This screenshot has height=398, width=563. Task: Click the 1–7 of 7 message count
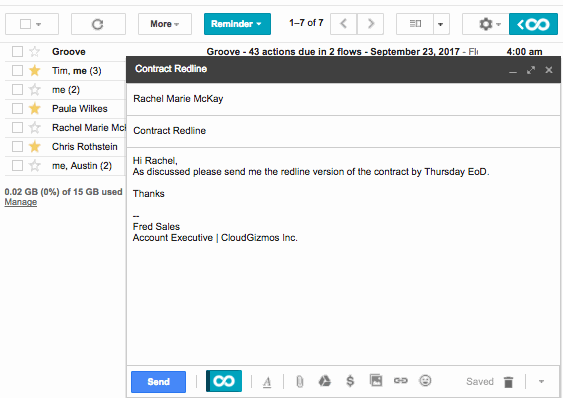306,23
